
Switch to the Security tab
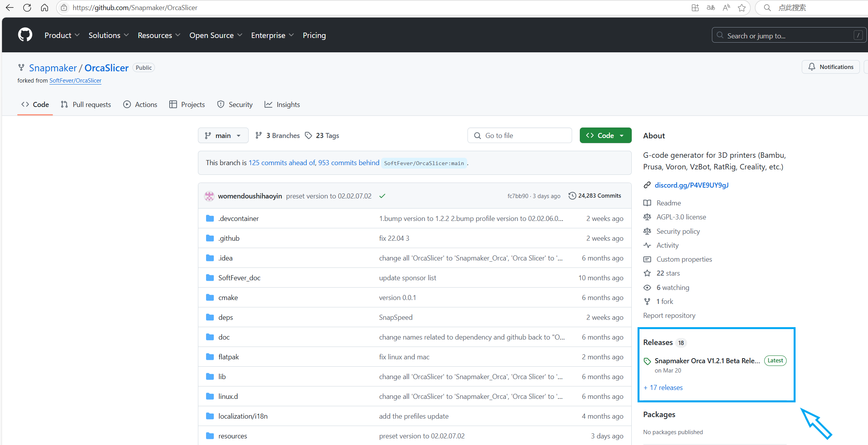(235, 104)
